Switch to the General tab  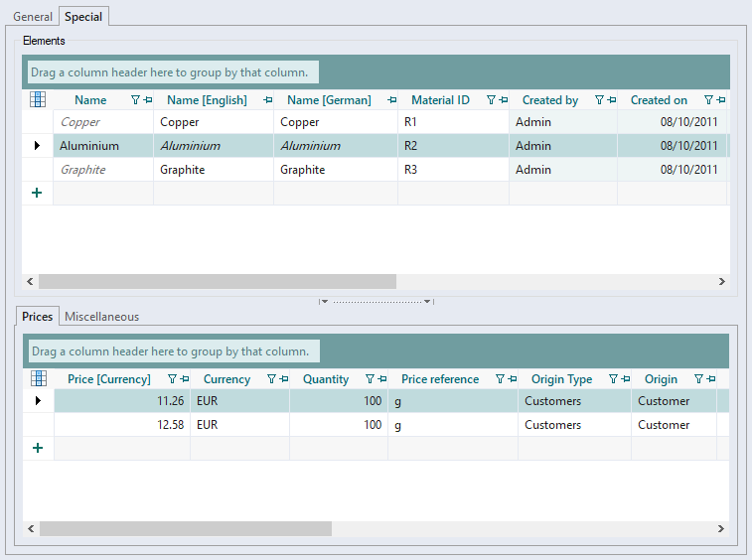pos(33,17)
